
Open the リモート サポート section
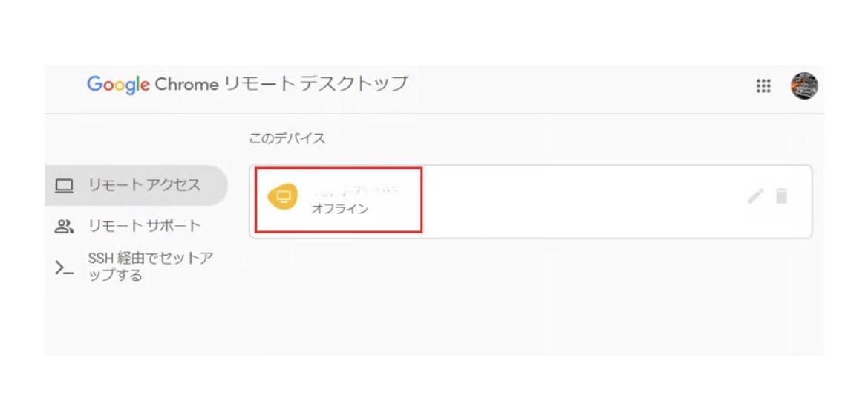point(144,226)
